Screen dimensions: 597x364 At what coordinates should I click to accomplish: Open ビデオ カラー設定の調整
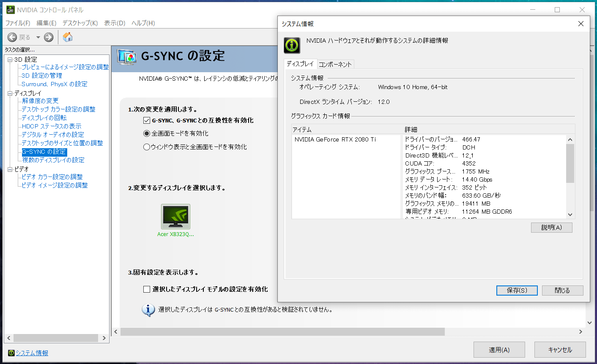click(x=52, y=177)
